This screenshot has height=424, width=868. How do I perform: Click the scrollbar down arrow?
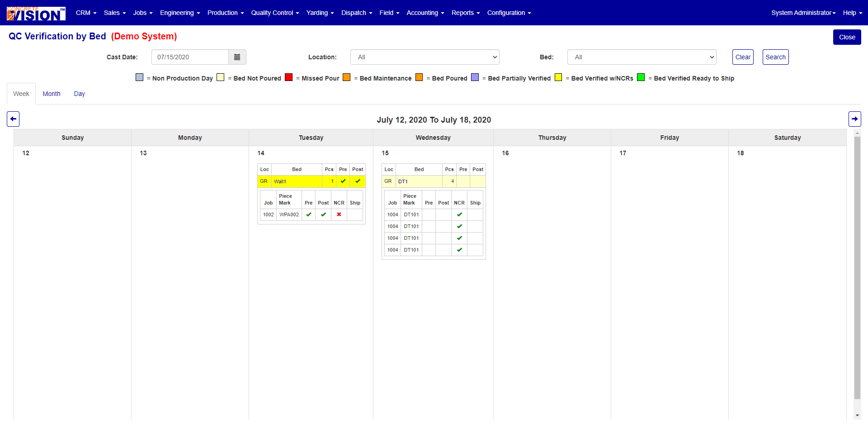tap(857, 415)
